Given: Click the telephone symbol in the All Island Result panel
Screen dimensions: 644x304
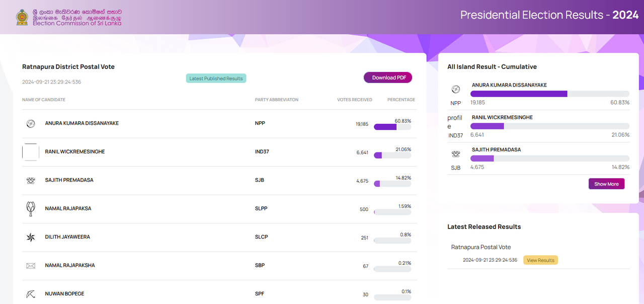Looking at the screenshot, I should [456, 154].
